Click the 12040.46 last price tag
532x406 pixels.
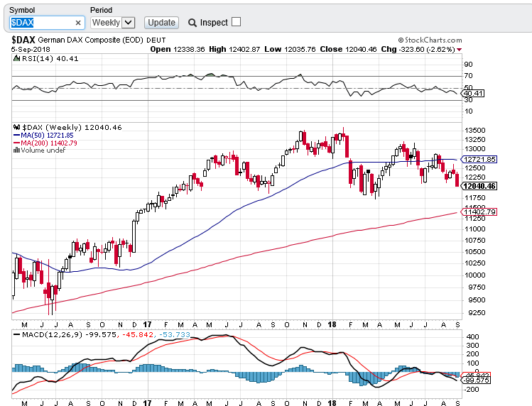(479, 186)
